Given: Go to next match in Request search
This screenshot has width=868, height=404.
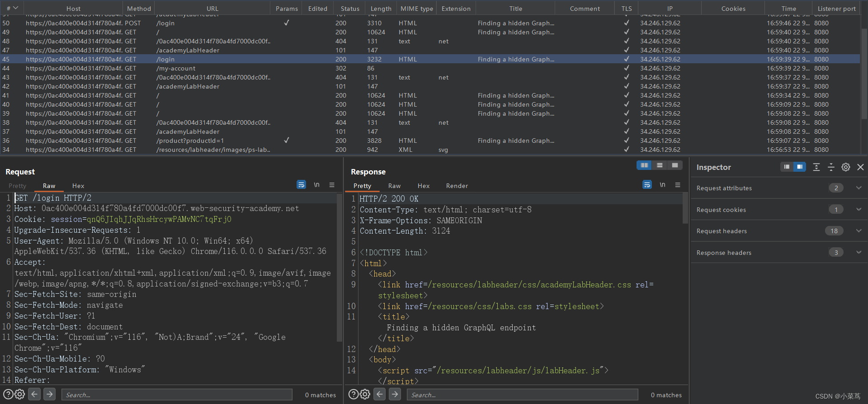Looking at the screenshot, I should (x=50, y=395).
